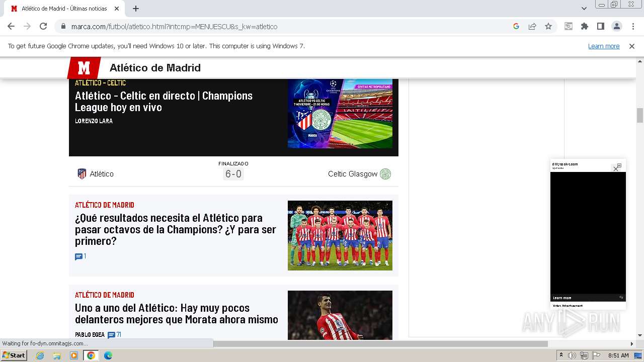This screenshot has width=644, height=362.
Task: Click the scroll-down arrow
Action: click(x=640, y=335)
